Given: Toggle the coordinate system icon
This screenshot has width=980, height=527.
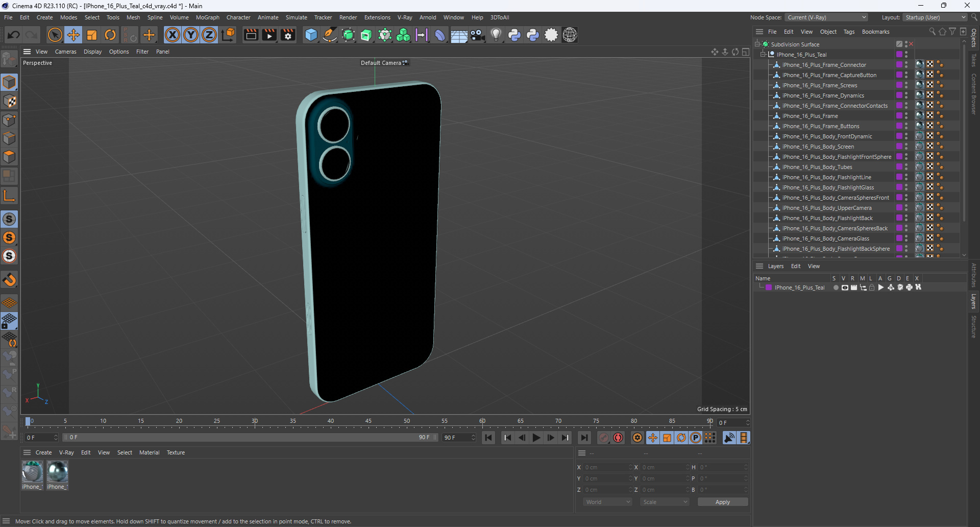Looking at the screenshot, I should (x=229, y=35).
